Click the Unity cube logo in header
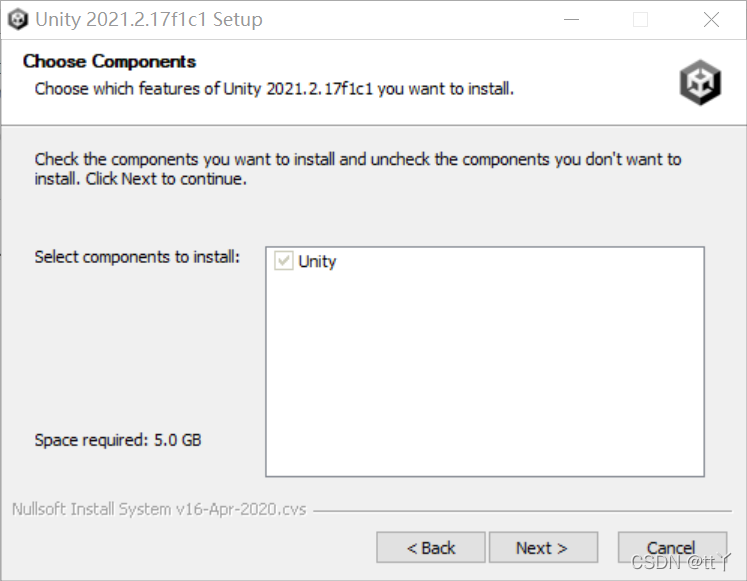The height and width of the screenshot is (581, 747). pos(700,82)
